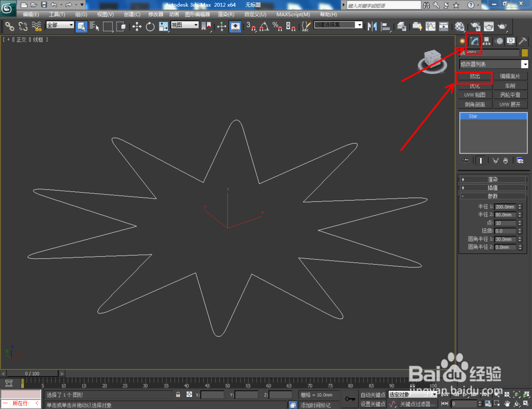Click the Render Production teapot icon

pos(502,26)
